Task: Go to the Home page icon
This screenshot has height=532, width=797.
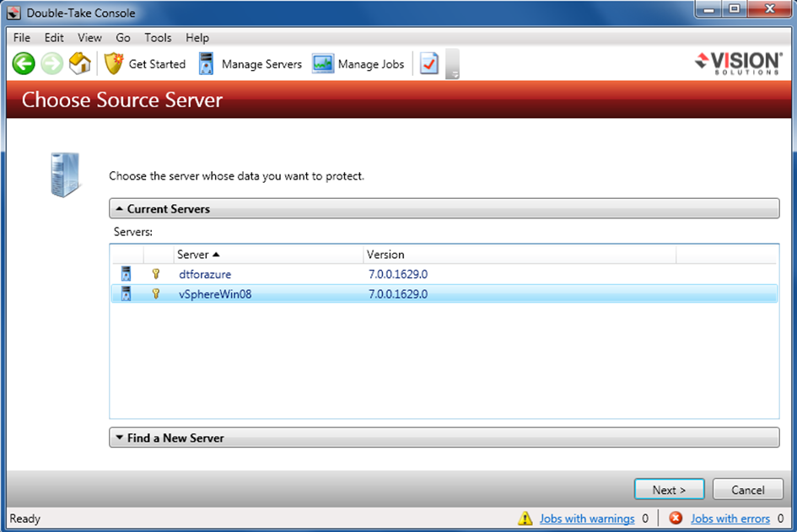Action: (x=80, y=63)
